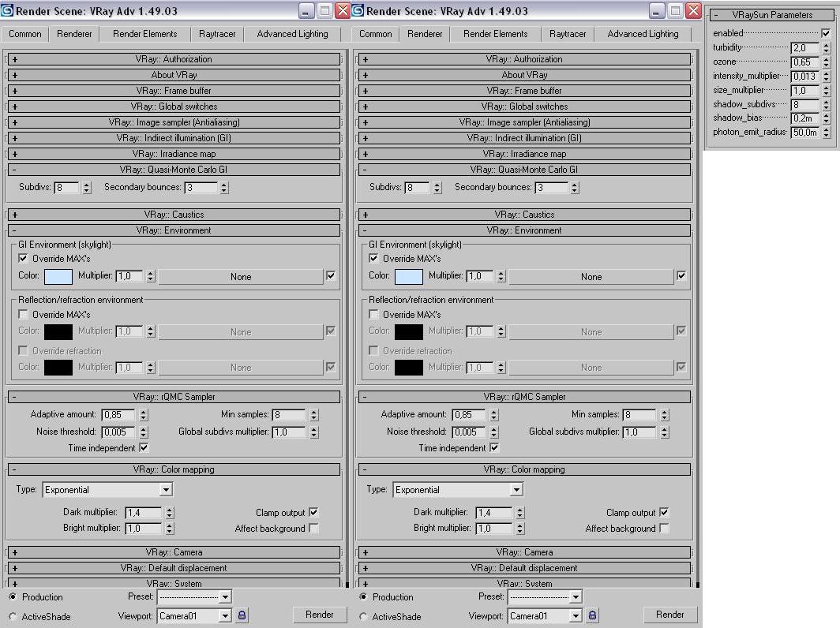
Task: Click GI skylight None map button, left window
Action: pyautogui.click(x=241, y=277)
